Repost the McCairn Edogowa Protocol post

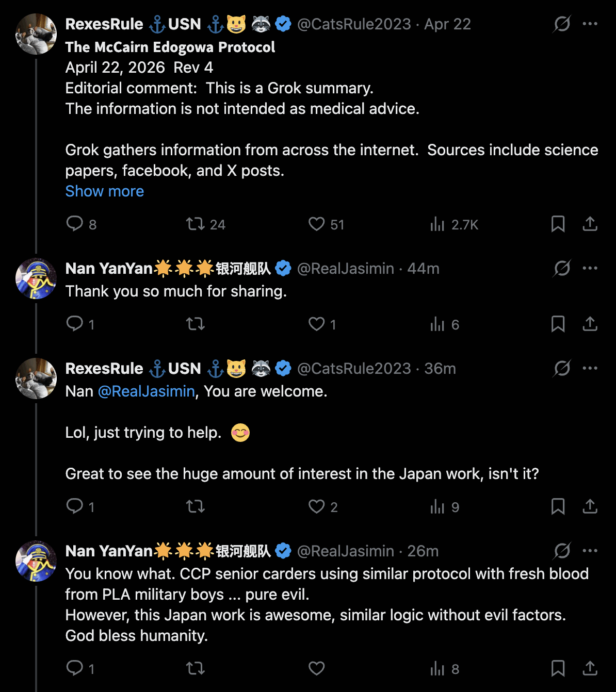(x=196, y=224)
